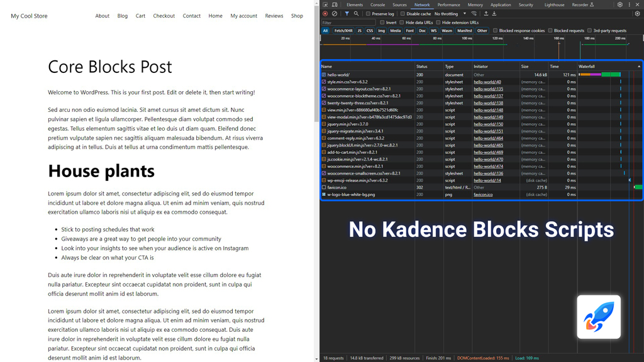The image size is (644, 362).
Task: Check the Disable cache option
Action: coord(402,14)
